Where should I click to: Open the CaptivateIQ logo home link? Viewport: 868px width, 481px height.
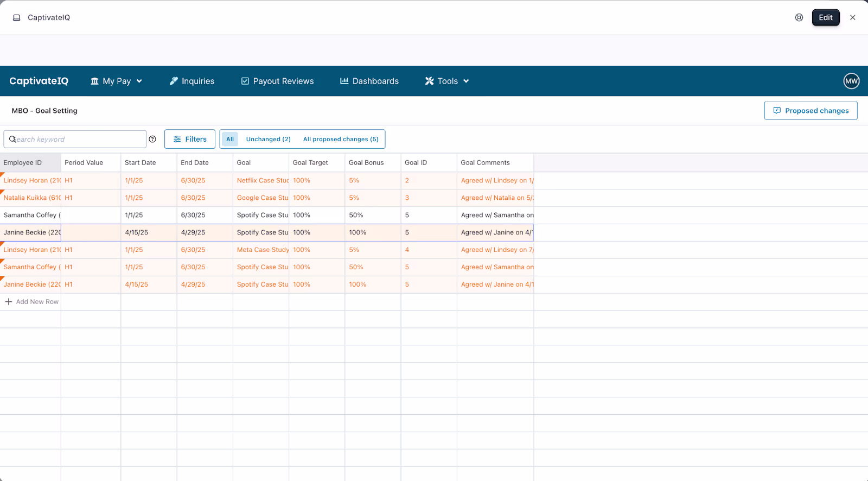(x=39, y=81)
